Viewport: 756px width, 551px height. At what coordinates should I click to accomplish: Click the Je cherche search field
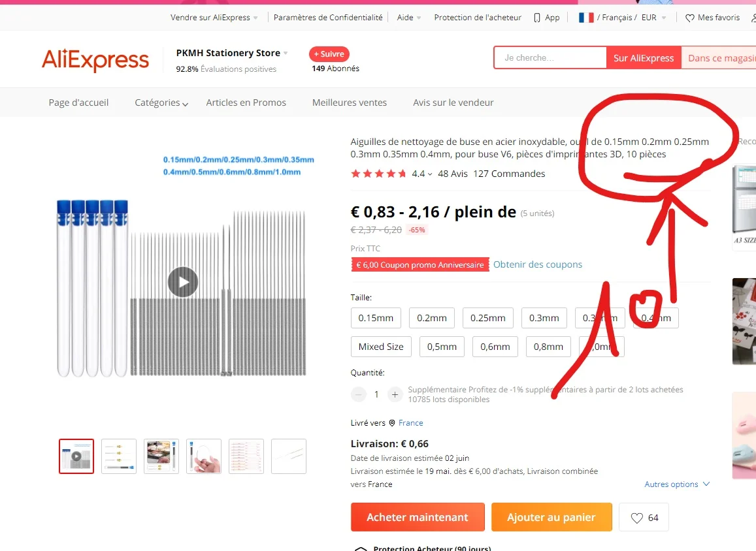(x=550, y=58)
